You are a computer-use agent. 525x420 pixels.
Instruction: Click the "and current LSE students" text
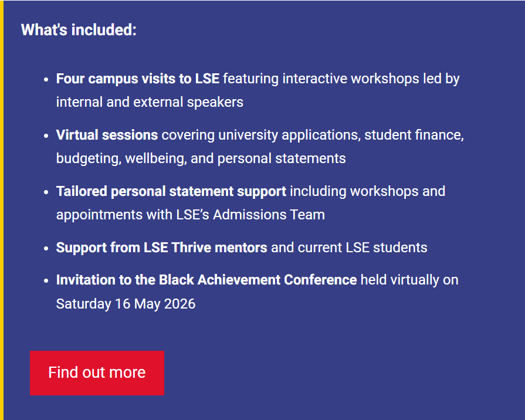(x=349, y=248)
